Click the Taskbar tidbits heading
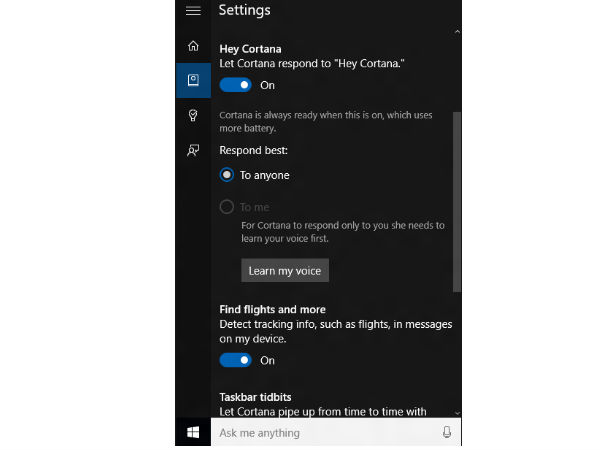 (255, 397)
